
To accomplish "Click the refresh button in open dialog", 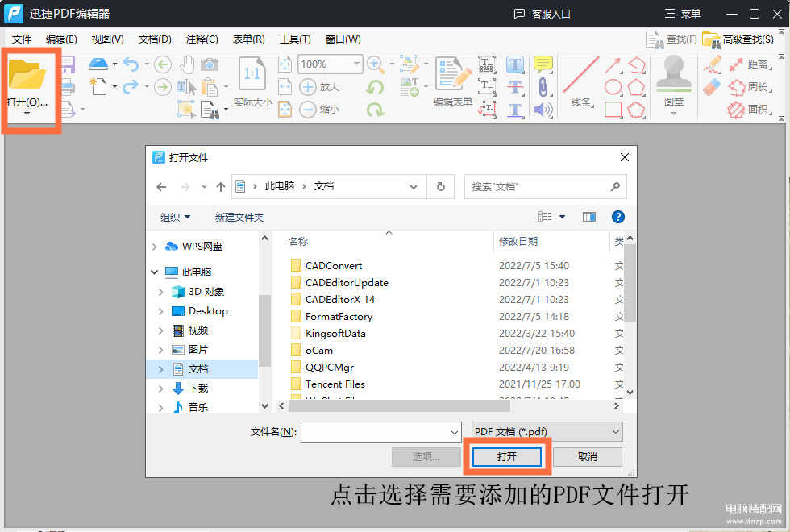I will coord(440,187).
